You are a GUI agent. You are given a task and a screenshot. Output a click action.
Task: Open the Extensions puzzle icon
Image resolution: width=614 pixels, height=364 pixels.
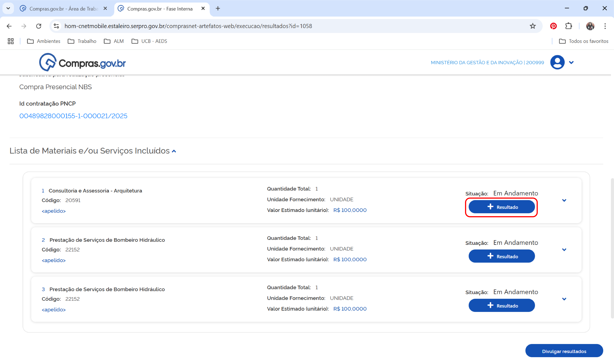(x=568, y=26)
